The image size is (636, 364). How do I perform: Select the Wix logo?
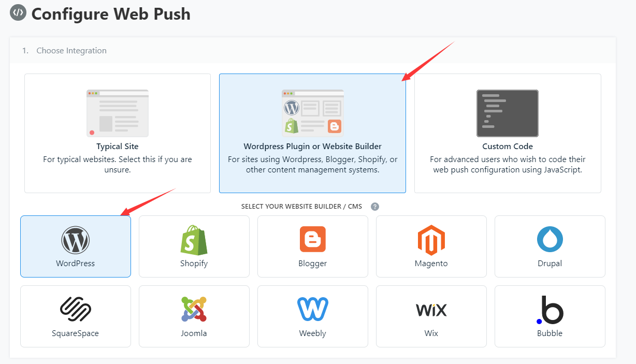[x=431, y=310]
